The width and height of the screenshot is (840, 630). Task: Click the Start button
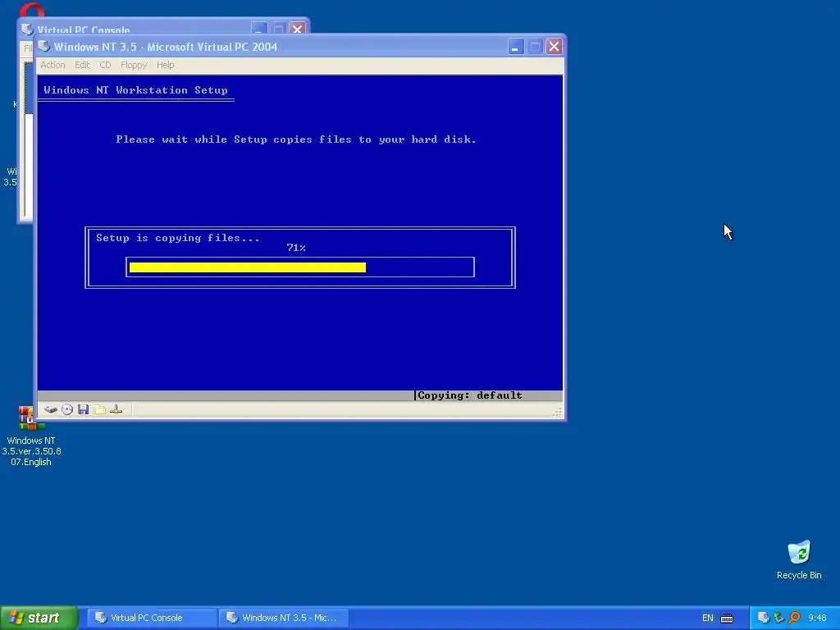[x=39, y=618]
